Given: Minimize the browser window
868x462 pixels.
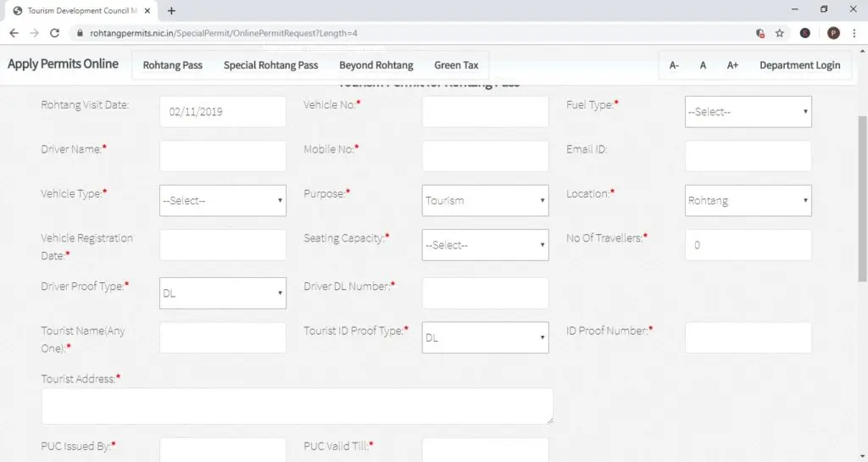Looking at the screenshot, I should point(795,9).
